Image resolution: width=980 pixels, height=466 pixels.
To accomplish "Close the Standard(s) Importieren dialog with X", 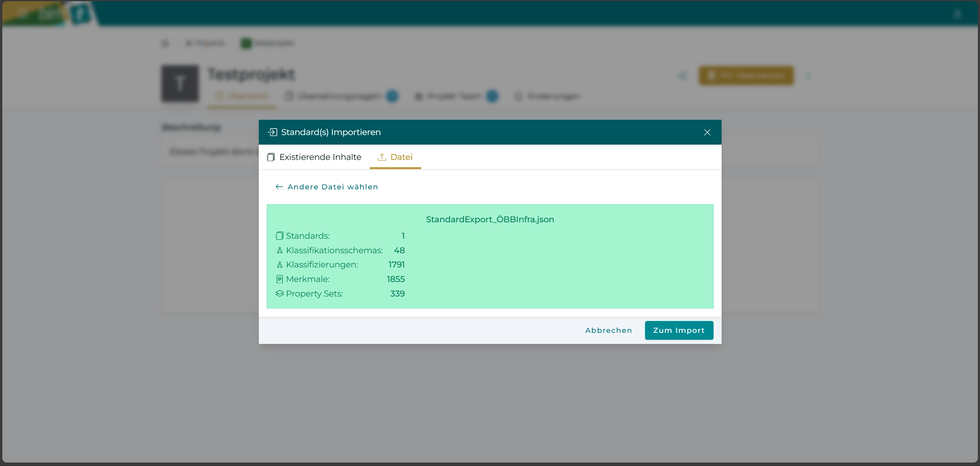I will click(707, 132).
